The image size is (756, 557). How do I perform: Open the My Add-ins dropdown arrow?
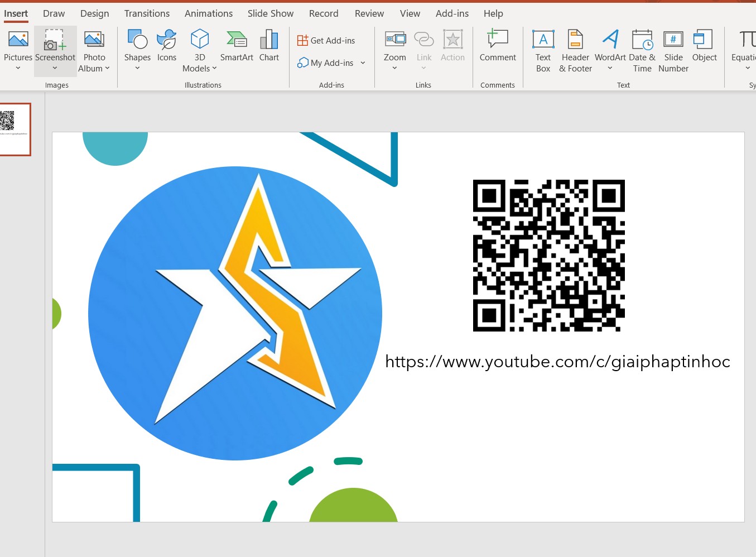click(x=363, y=63)
